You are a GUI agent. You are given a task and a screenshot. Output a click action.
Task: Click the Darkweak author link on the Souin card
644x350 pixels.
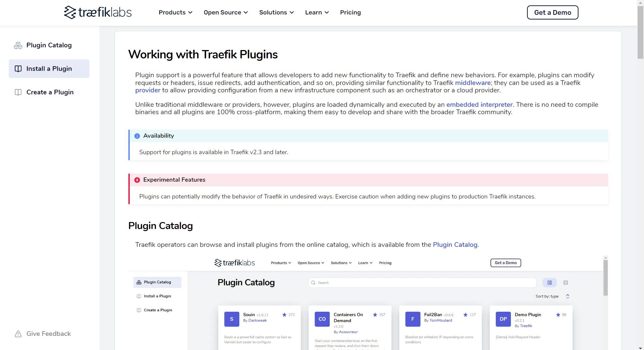pos(257,320)
